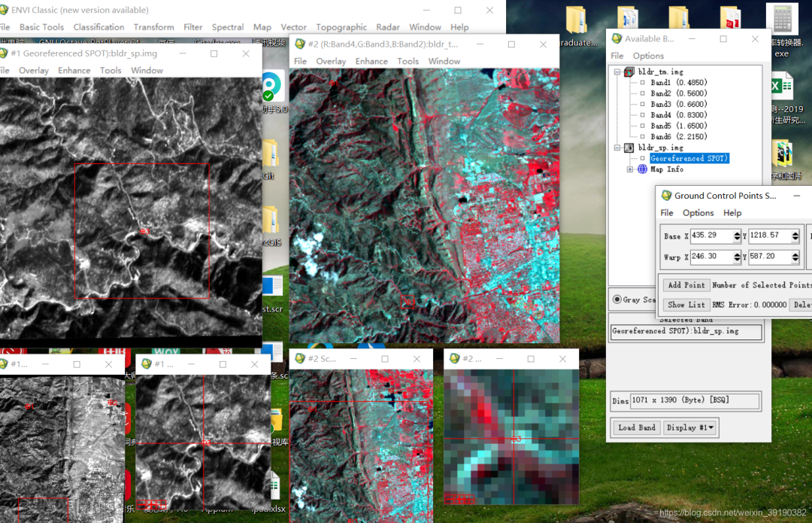Click the Warp X stepper arrows
Screen dimensions: 812x523
click(737, 257)
